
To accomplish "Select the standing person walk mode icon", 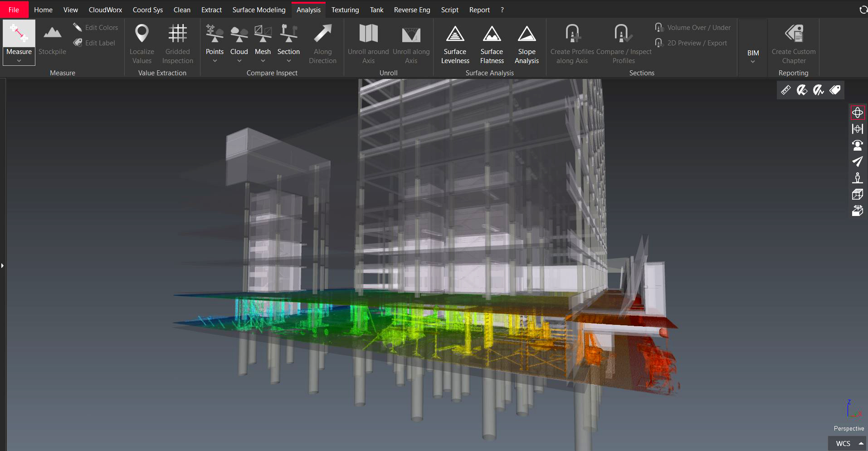I will [857, 178].
